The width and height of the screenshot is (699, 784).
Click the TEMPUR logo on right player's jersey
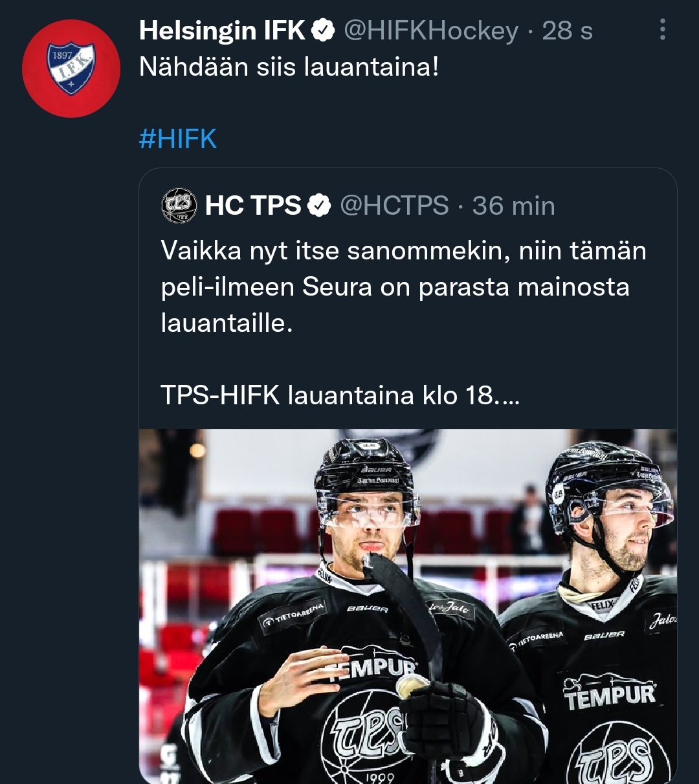coord(610,692)
